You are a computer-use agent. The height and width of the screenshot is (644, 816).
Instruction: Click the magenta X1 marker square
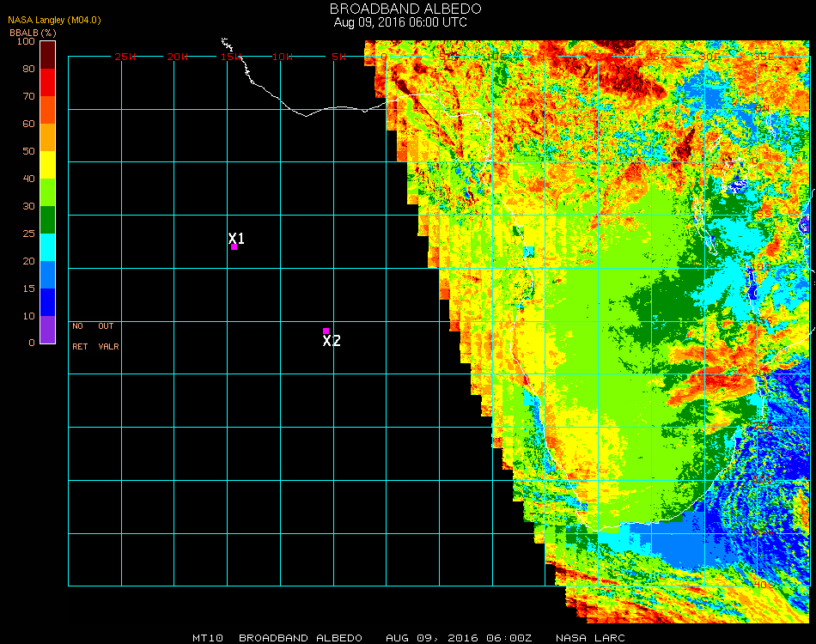(234, 247)
